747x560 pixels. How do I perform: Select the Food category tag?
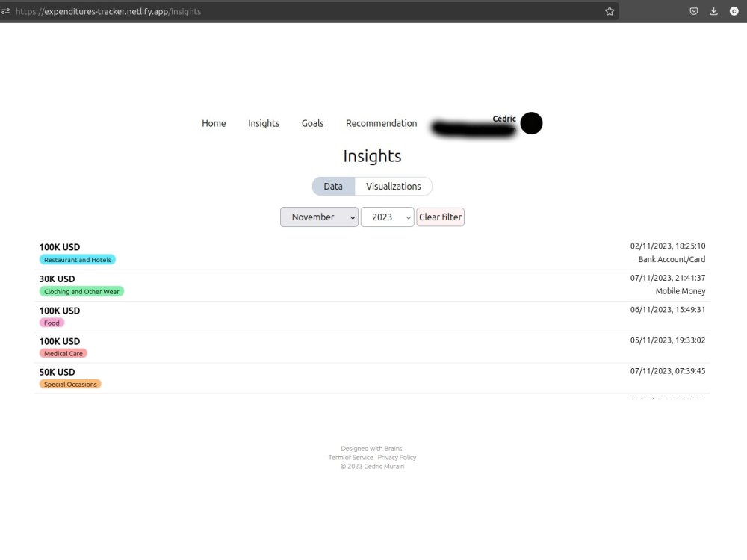[52, 323]
